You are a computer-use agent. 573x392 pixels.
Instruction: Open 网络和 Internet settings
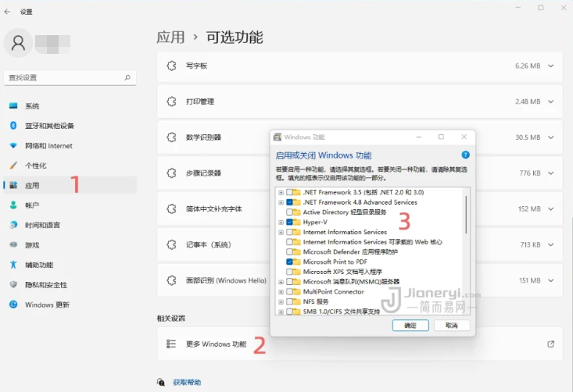pos(70,145)
